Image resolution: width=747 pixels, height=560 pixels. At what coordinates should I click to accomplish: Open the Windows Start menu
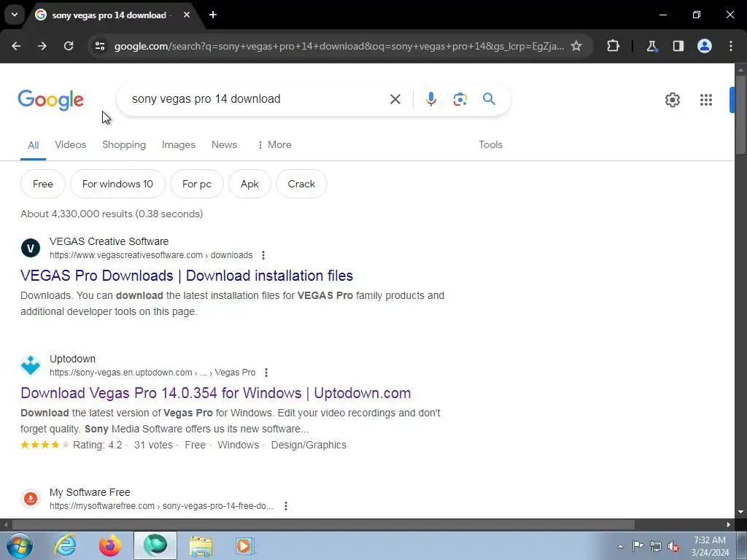(19, 546)
